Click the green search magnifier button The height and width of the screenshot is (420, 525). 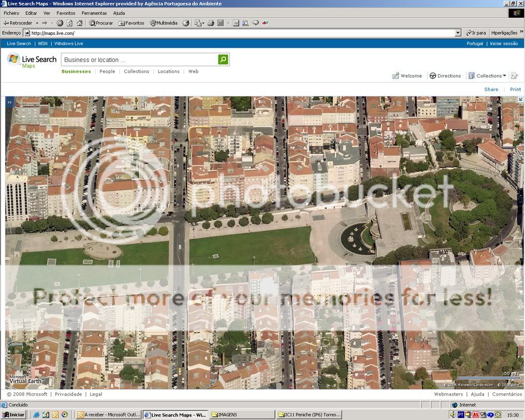click(223, 59)
